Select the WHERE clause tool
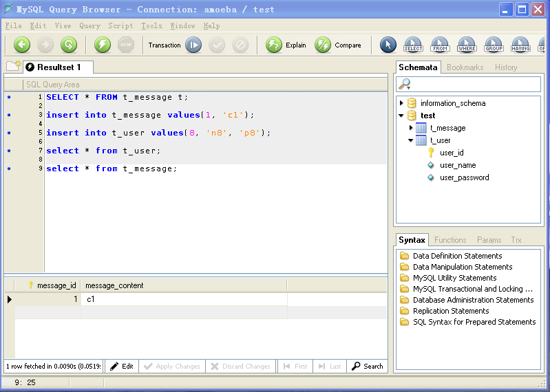550x392 pixels. (x=467, y=45)
